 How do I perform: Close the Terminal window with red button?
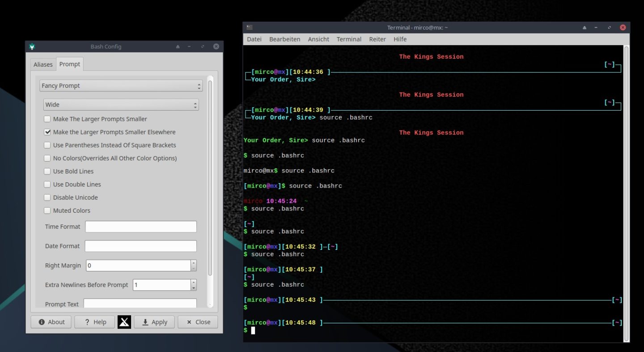point(623,28)
